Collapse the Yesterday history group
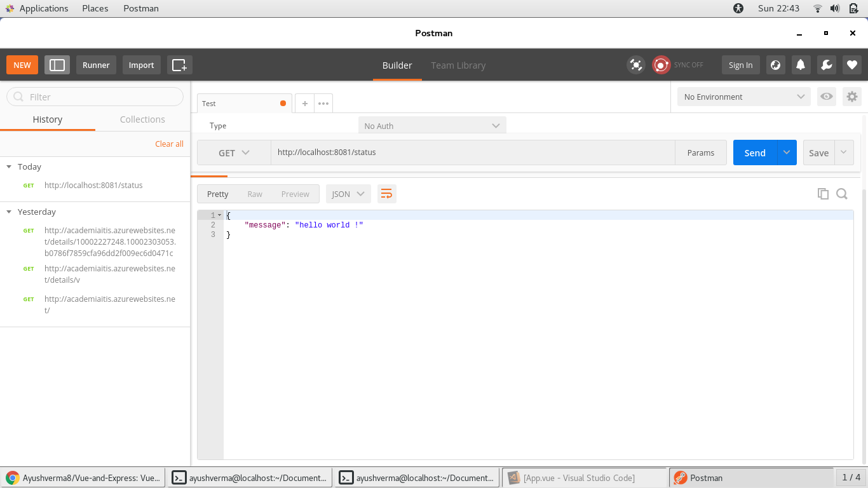The image size is (868, 488). pyautogui.click(x=9, y=212)
